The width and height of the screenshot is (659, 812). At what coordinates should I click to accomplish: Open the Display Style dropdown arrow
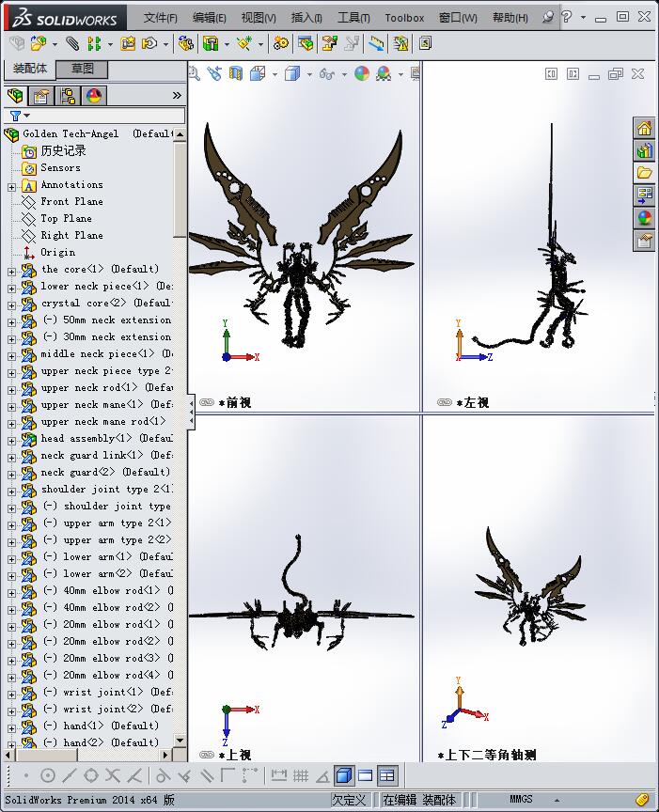tap(309, 74)
